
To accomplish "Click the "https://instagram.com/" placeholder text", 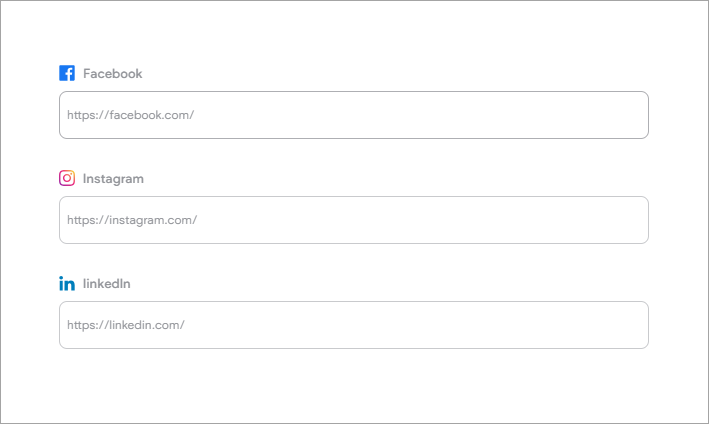I will tap(132, 220).
